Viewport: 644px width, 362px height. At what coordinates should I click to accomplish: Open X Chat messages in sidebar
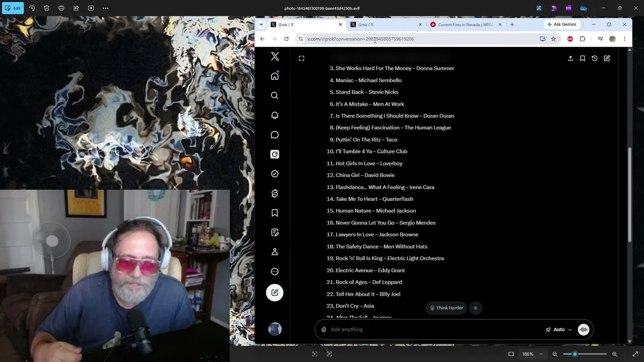point(275,135)
